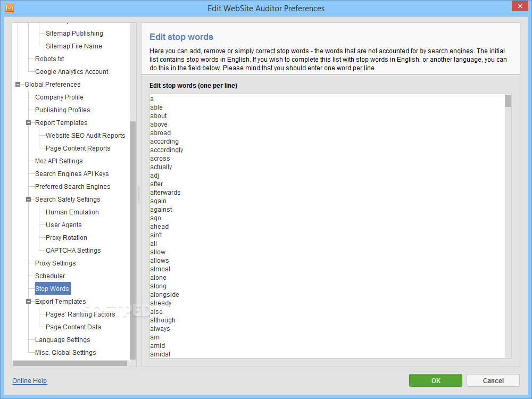Viewport: 532px width, 399px height.
Task: Click the Online Help link
Action: pyautogui.click(x=29, y=381)
